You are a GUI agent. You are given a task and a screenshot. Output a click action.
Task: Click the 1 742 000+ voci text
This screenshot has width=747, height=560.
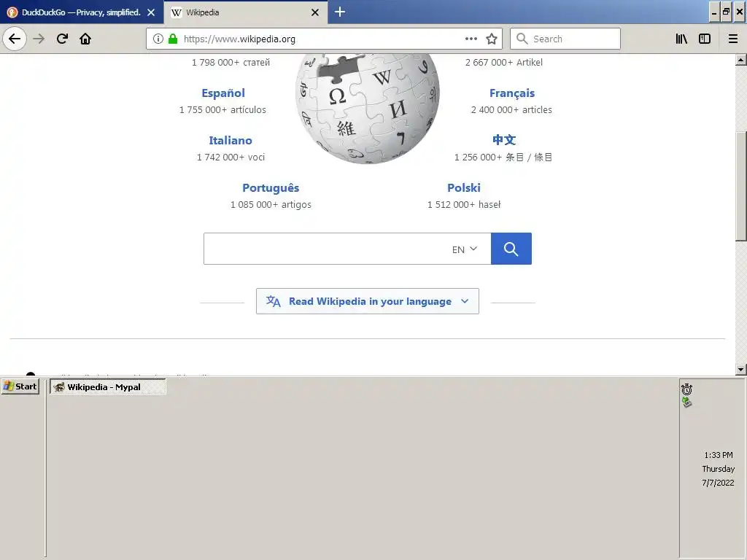pyautogui.click(x=231, y=157)
